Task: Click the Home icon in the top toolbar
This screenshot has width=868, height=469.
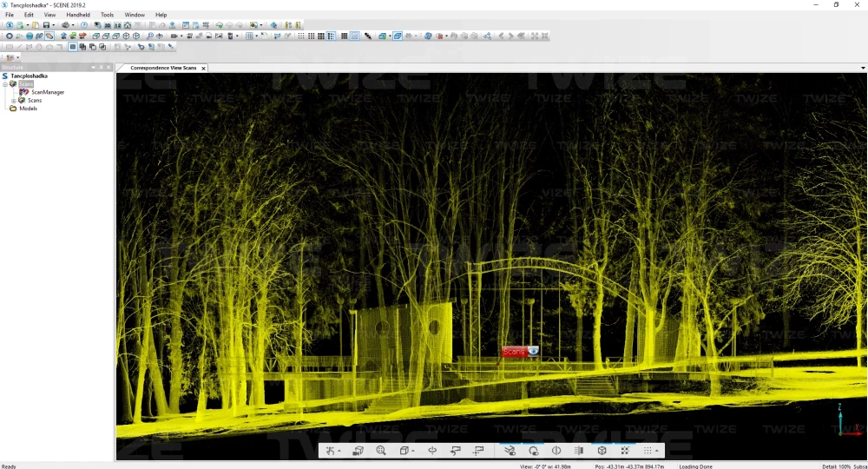Action: pos(128,25)
